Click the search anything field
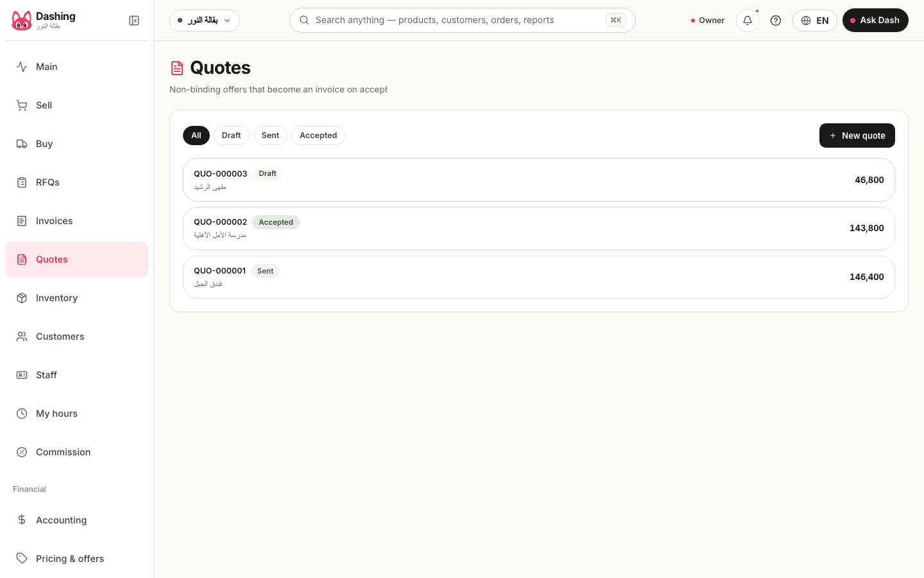 [463, 21]
